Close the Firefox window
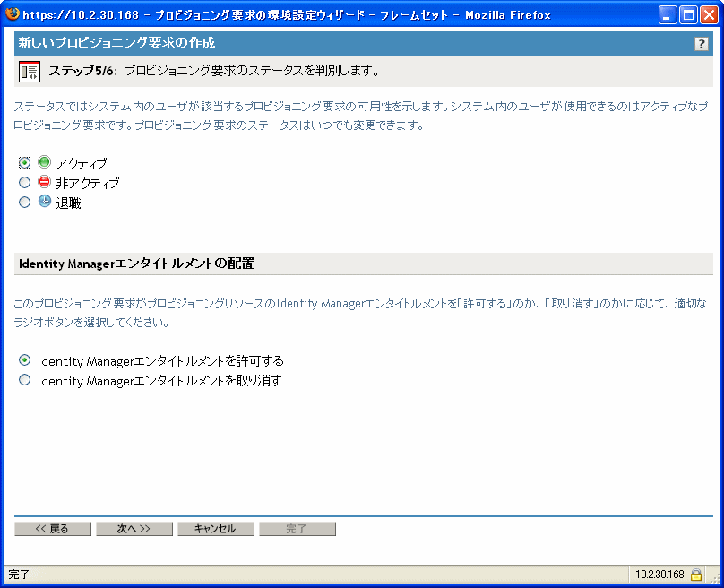The image size is (724, 588). (x=709, y=14)
